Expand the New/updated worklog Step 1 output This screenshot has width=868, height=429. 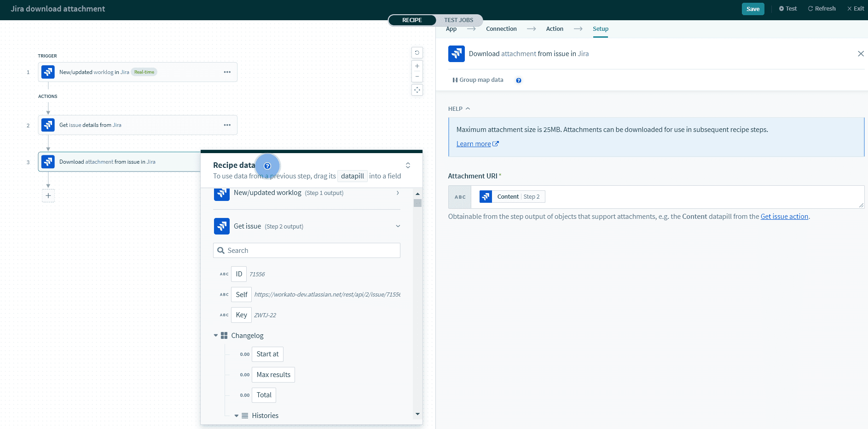coord(398,193)
